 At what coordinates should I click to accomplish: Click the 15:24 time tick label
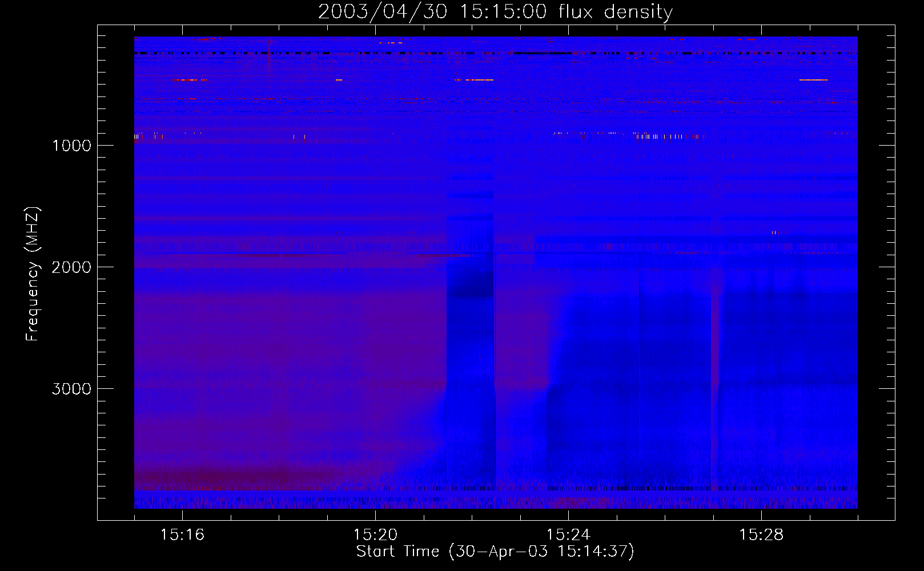(568, 535)
